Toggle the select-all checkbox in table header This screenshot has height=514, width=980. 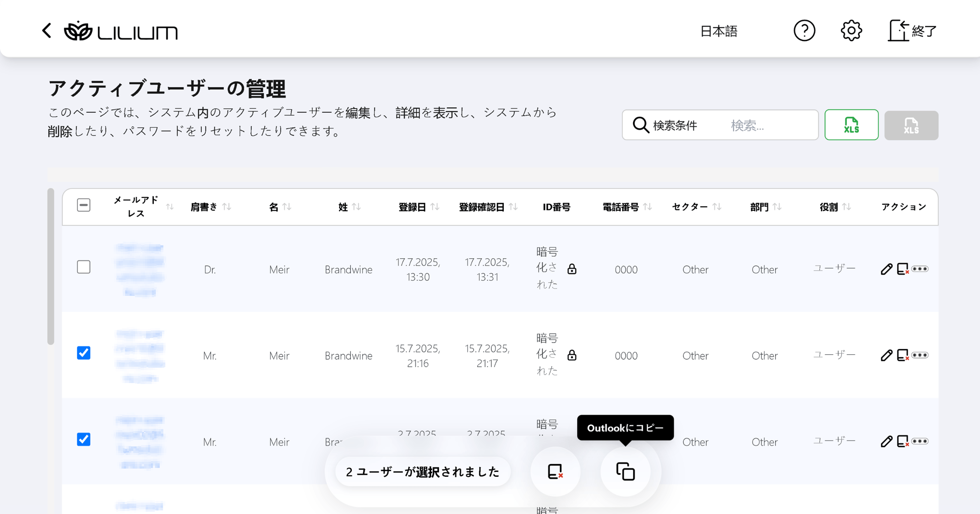[x=84, y=205]
